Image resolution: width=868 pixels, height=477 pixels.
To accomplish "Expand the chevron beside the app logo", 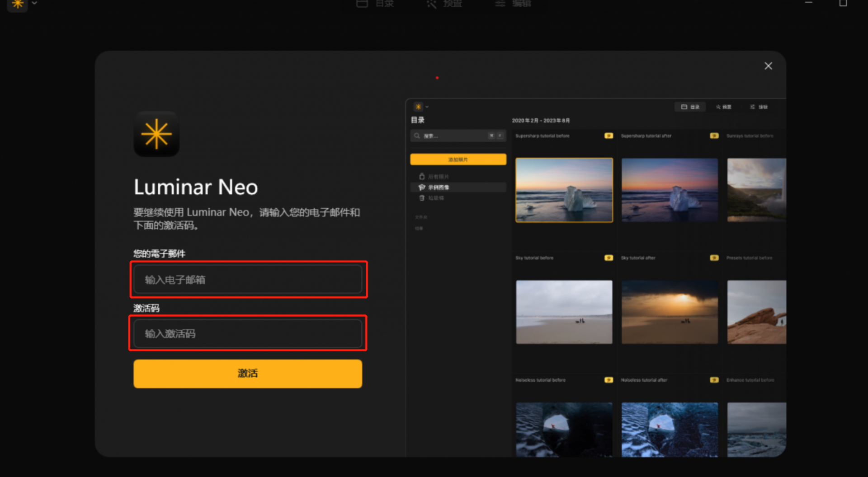I will coord(34,3).
